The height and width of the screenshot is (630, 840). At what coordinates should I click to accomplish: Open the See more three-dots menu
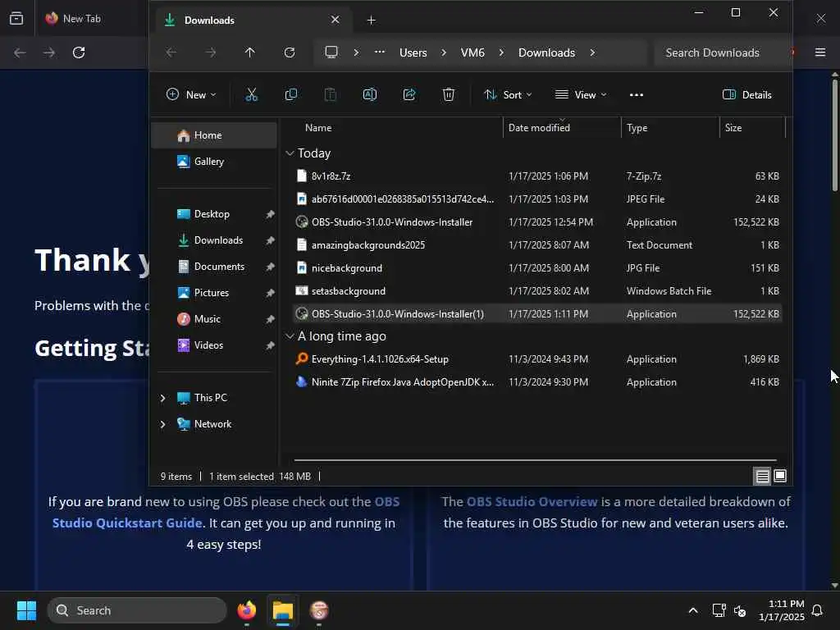(637, 95)
